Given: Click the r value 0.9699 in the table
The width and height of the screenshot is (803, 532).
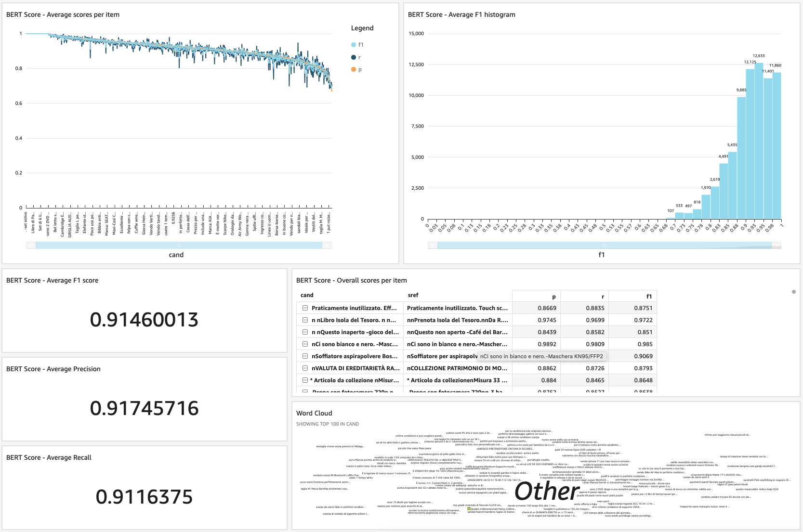Looking at the screenshot, I should [595, 320].
